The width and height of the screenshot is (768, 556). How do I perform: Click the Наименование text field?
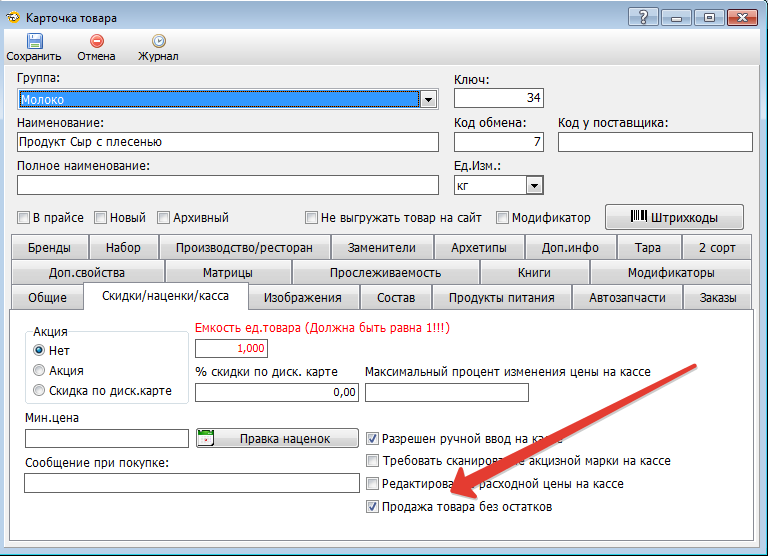tap(228, 142)
